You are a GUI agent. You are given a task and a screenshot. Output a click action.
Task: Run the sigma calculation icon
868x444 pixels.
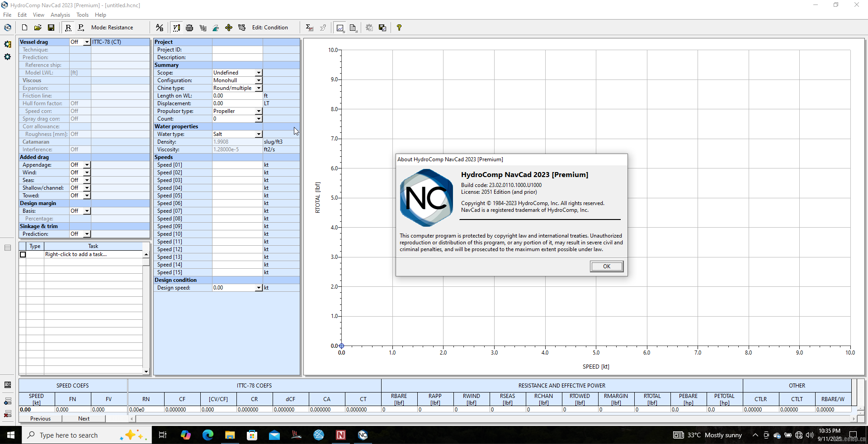(309, 28)
